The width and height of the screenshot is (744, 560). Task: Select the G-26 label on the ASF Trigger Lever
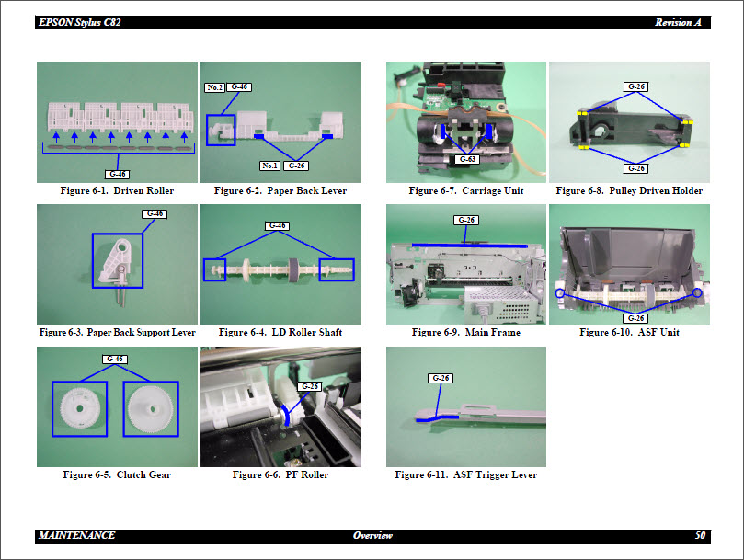pyautogui.click(x=439, y=377)
